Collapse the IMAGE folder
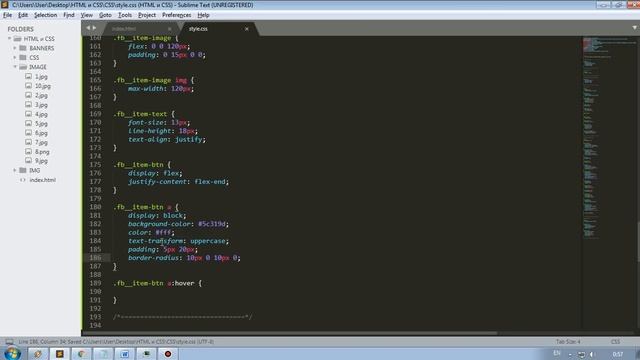 (15, 67)
